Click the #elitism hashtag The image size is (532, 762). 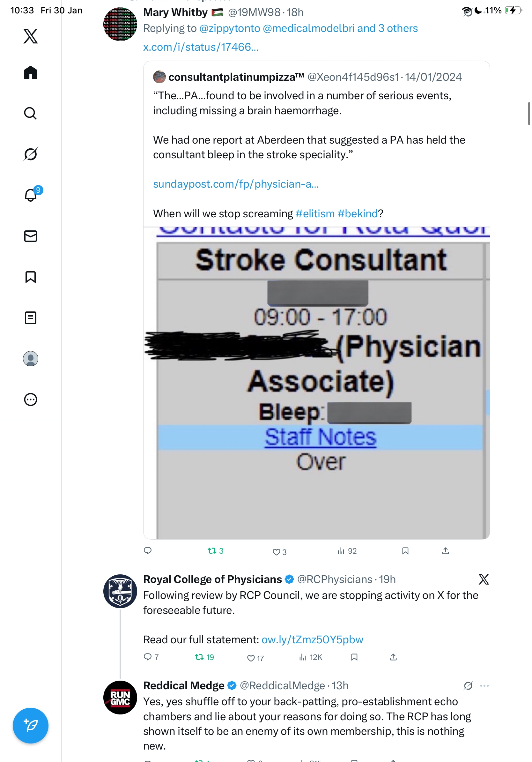tap(315, 213)
